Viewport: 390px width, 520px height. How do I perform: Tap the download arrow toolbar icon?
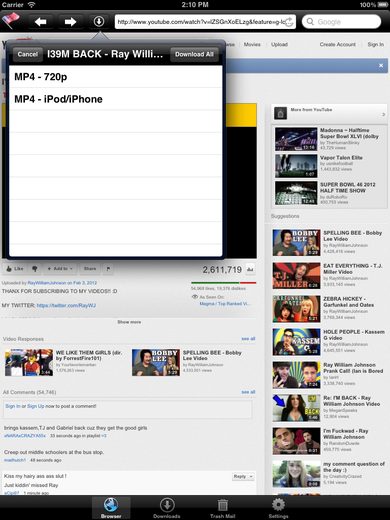tap(99, 22)
